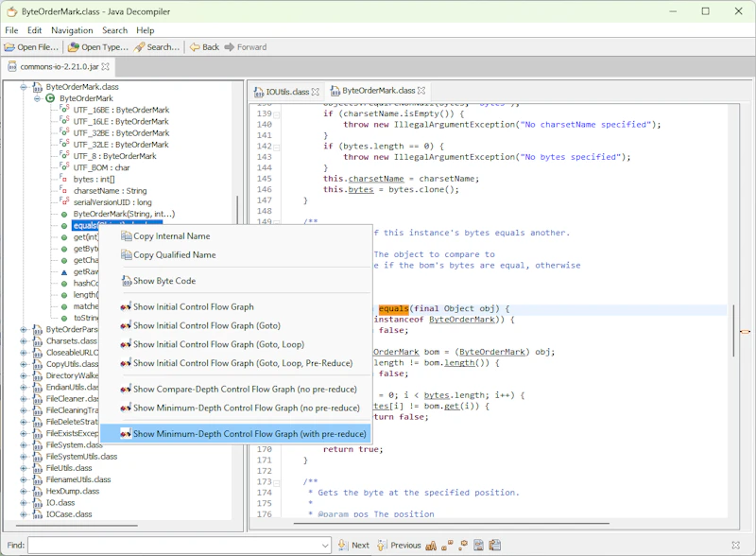The height and width of the screenshot is (556, 756).
Task: Click the icon beside Show Compare-Depth Control Flow Graph
Action: click(126, 389)
